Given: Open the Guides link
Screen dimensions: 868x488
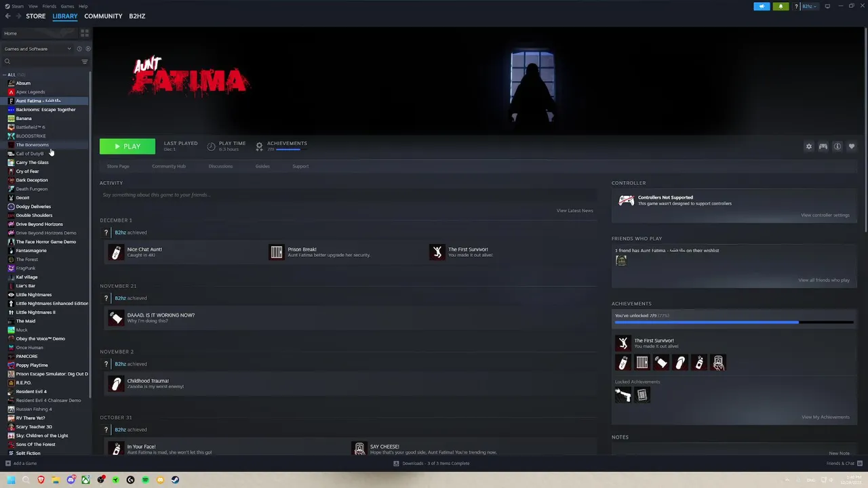Looking at the screenshot, I should pyautogui.click(x=262, y=166).
